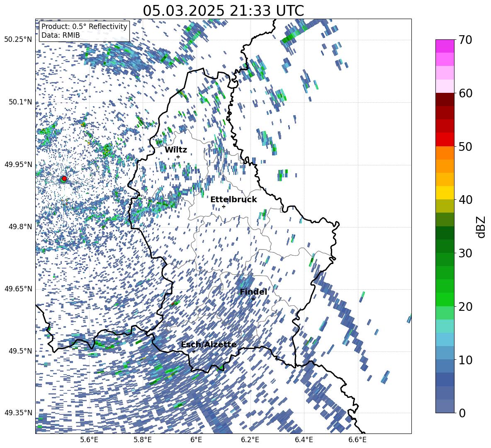Click the Wiltz station cross marker
Viewport: 491px width, 448px height.
tap(178, 157)
